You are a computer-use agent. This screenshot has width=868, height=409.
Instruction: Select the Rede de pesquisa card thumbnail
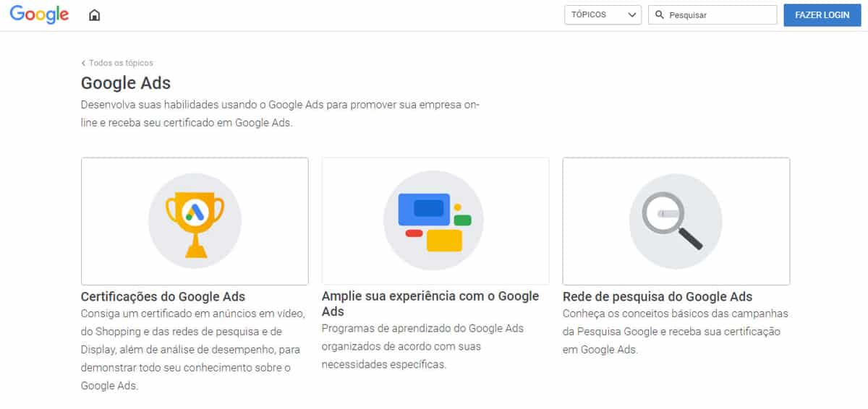(x=676, y=221)
